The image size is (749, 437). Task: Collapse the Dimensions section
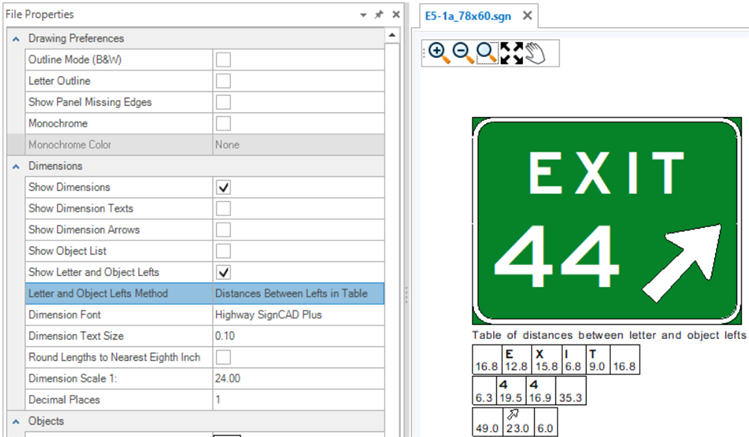point(14,166)
